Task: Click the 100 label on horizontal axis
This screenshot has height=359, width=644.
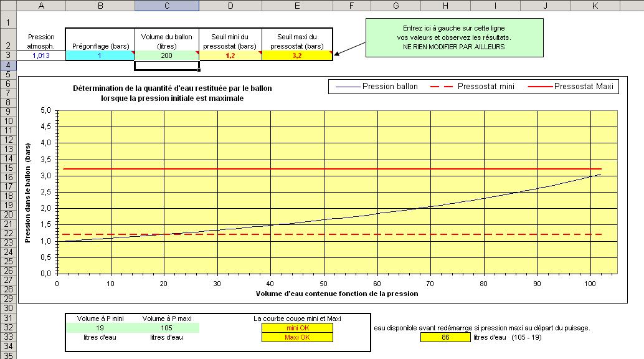Action: pos(590,284)
